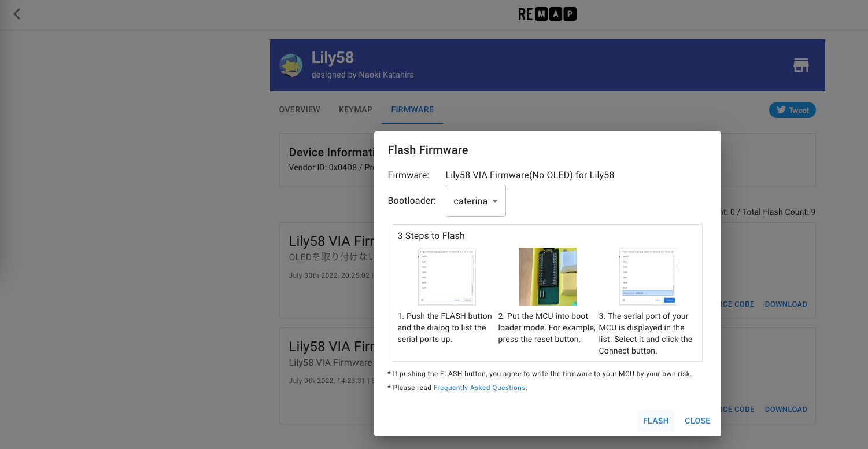The width and height of the screenshot is (868, 449).
Task: Click DOWNLOAD for the second firmware entry
Action: [786, 410]
